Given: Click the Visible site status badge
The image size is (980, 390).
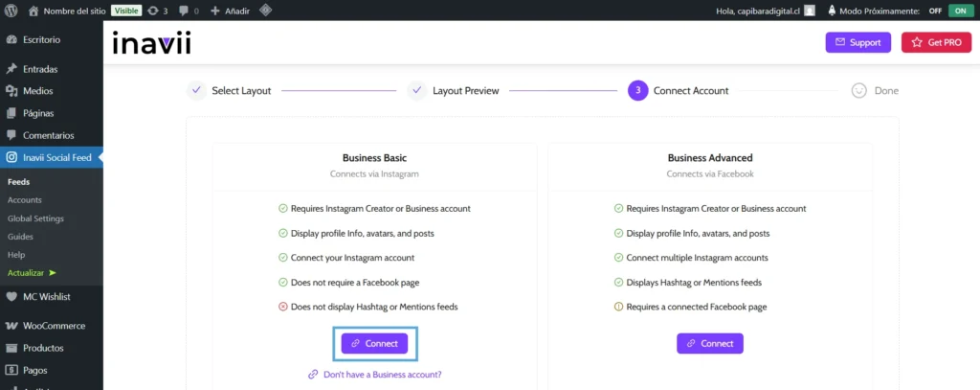Looking at the screenshot, I should tap(126, 11).
